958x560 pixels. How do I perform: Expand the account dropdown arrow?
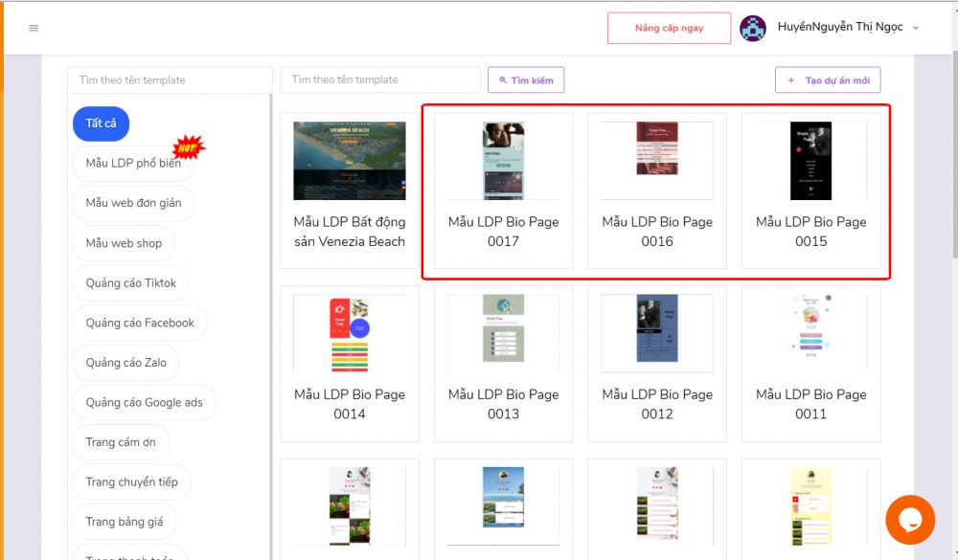click(x=915, y=28)
